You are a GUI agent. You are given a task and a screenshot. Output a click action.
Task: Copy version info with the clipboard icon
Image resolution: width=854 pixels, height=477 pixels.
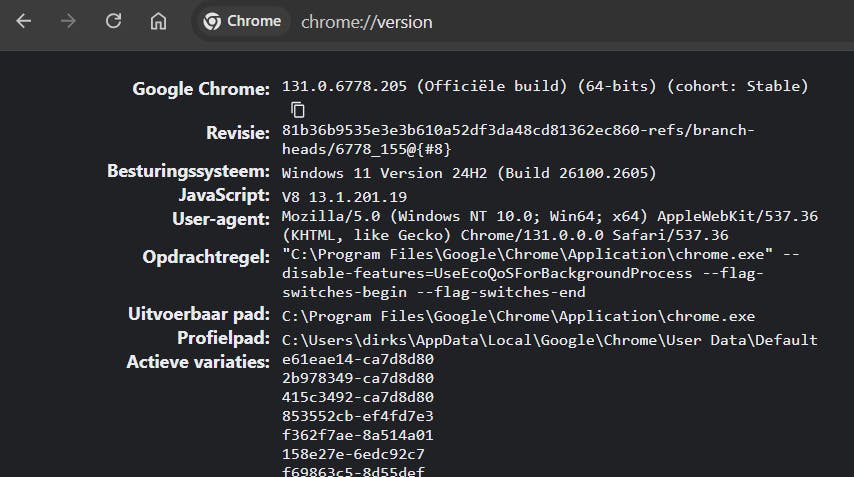click(x=297, y=109)
